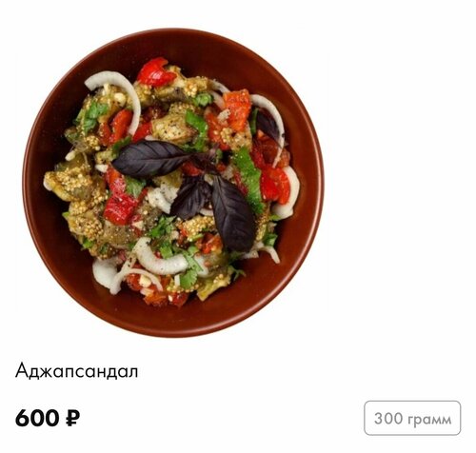This screenshot has width=476, height=453.
Task: Click the red tomato pieces at right of salad
Action: (274, 183)
